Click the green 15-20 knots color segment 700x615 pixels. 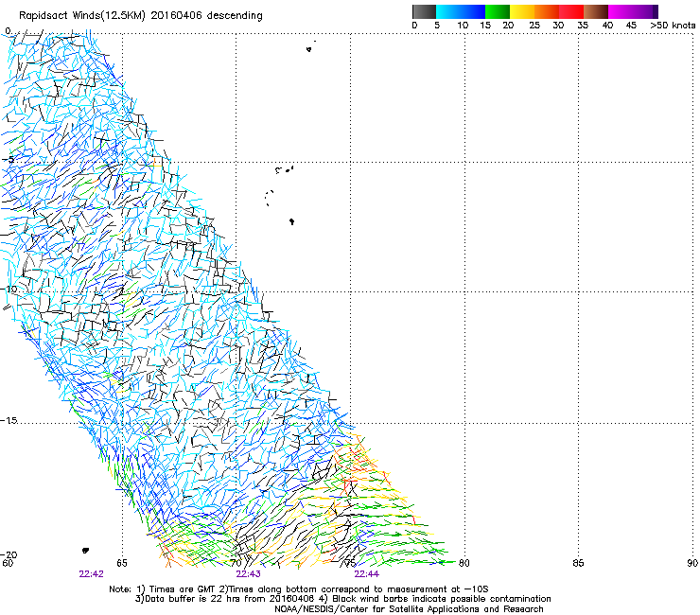point(498,11)
